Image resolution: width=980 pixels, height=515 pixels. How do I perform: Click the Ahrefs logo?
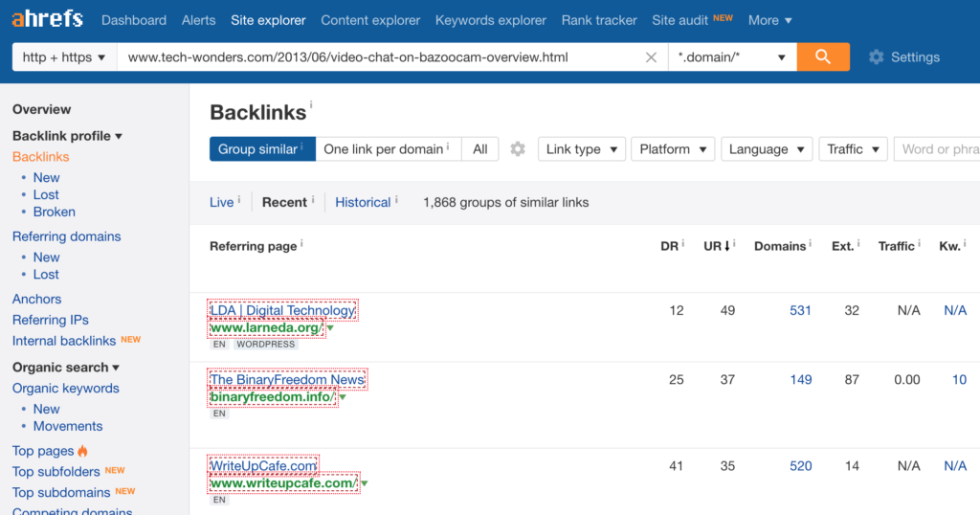click(48, 19)
